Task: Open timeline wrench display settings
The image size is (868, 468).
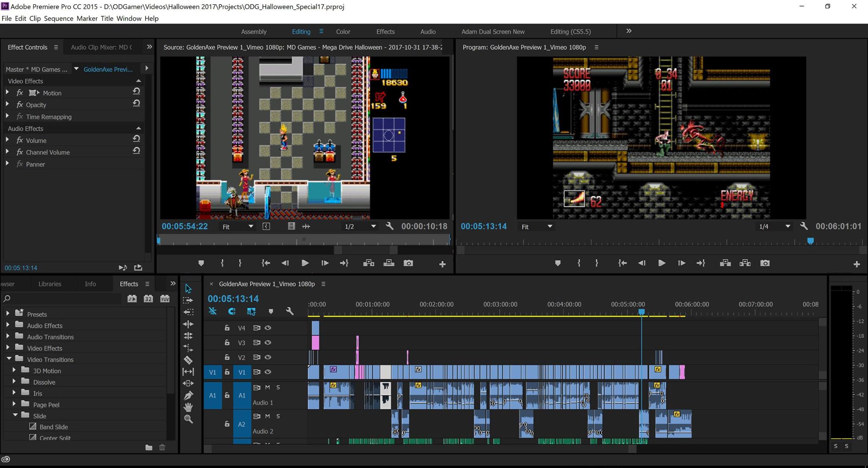Action: [x=290, y=312]
